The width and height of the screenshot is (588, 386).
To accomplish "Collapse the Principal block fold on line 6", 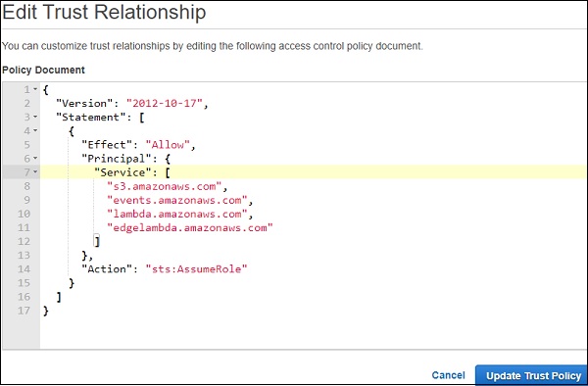I will [x=35, y=159].
